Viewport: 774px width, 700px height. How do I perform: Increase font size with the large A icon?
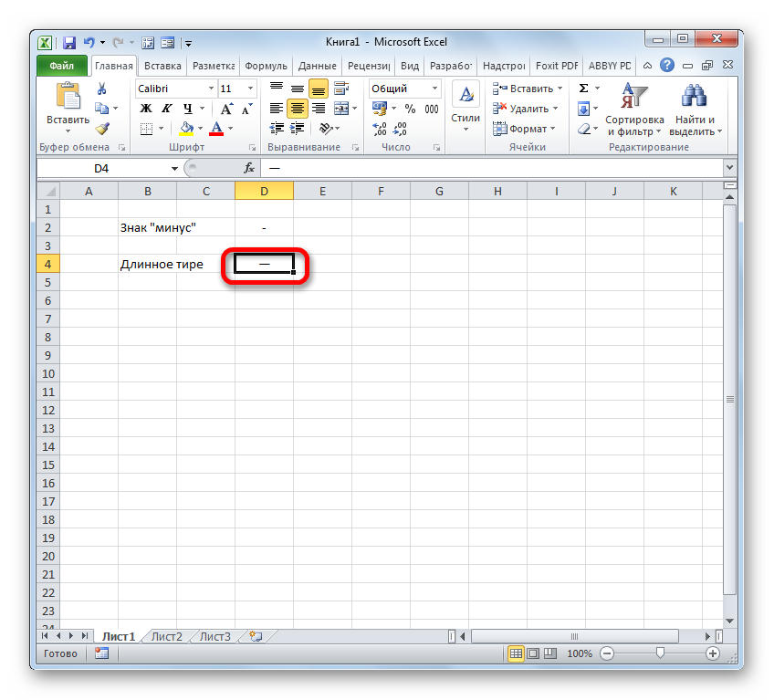click(226, 109)
